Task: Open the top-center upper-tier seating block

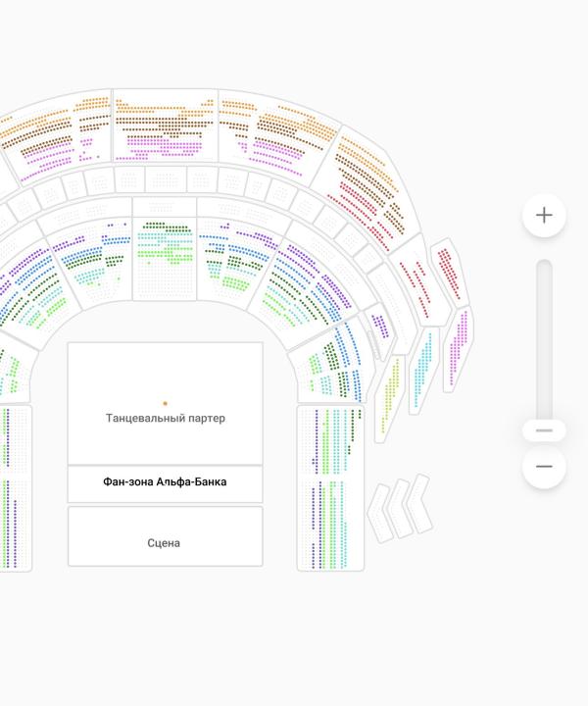Action: tap(165, 127)
